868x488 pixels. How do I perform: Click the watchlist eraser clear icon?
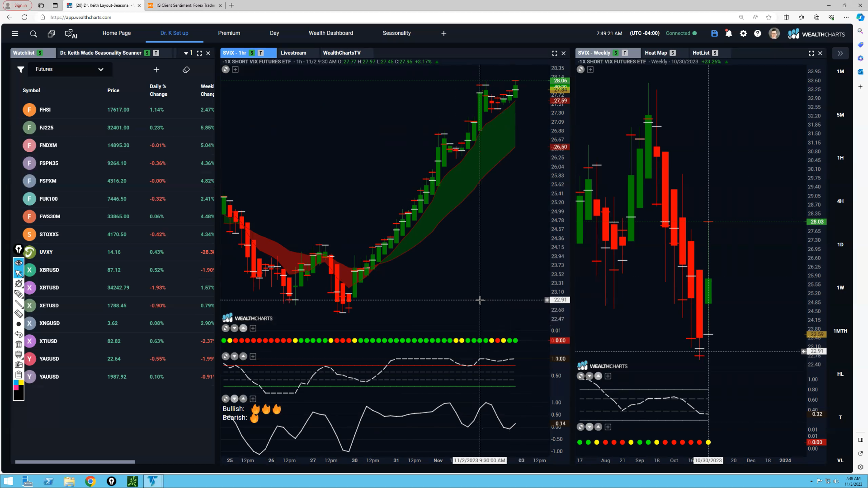(186, 70)
